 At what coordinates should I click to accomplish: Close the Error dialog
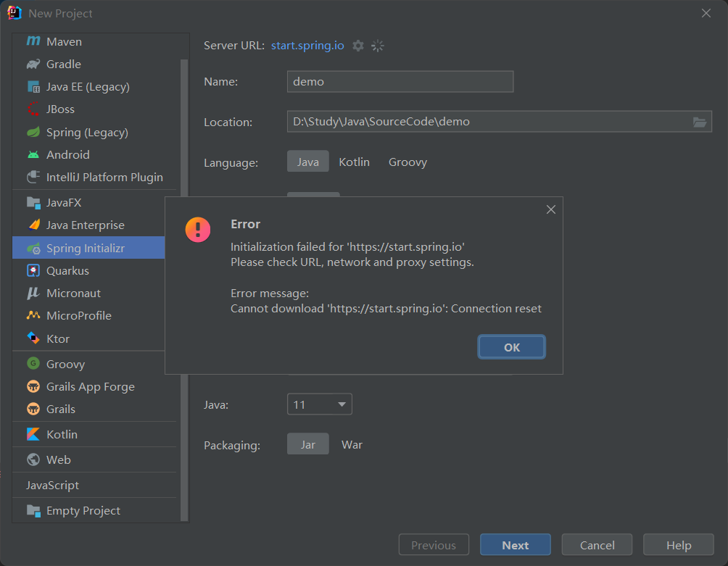tap(550, 209)
